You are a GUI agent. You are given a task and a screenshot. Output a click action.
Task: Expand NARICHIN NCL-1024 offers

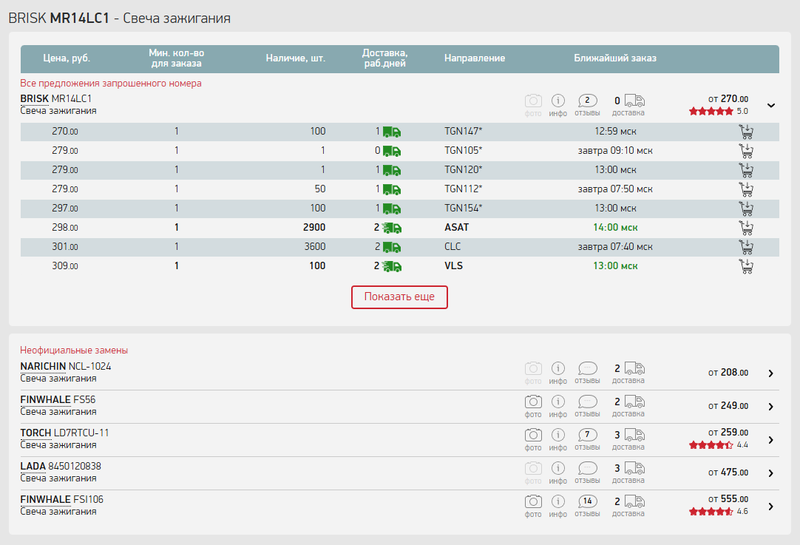tap(771, 374)
